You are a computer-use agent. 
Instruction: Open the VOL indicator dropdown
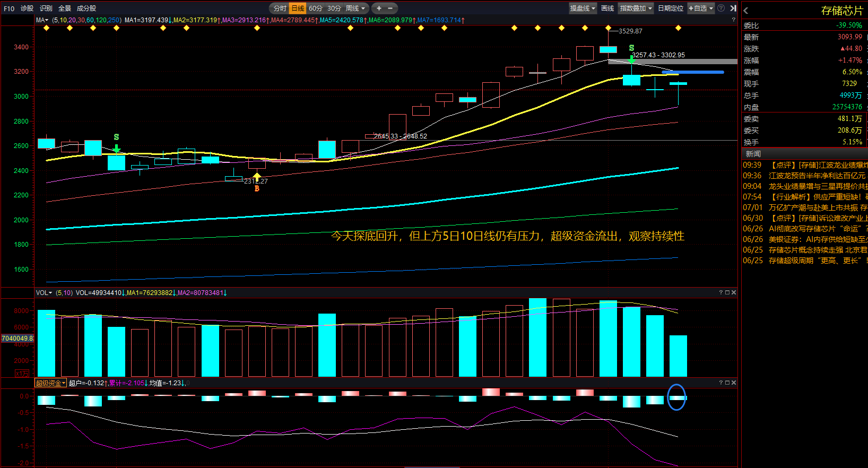click(x=44, y=293)
